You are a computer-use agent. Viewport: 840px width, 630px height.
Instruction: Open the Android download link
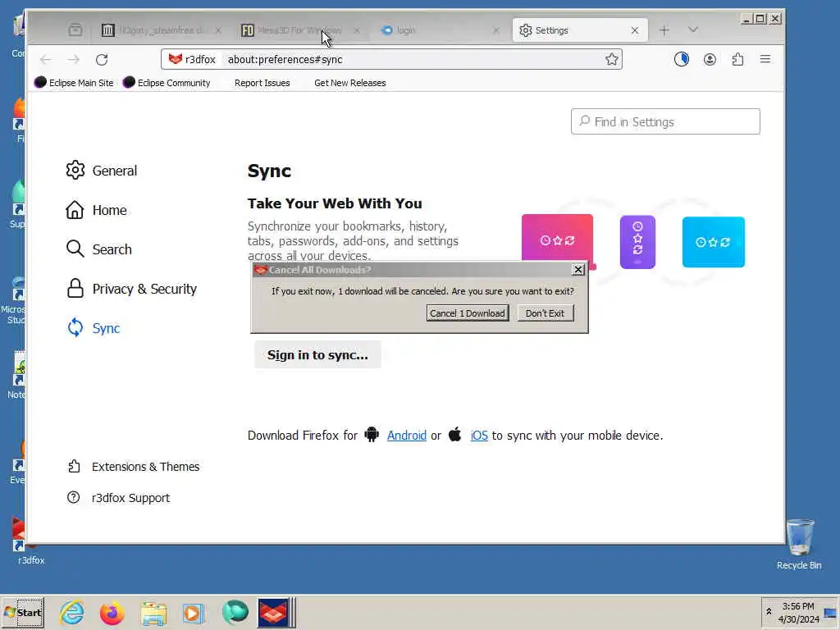(407, 436)
